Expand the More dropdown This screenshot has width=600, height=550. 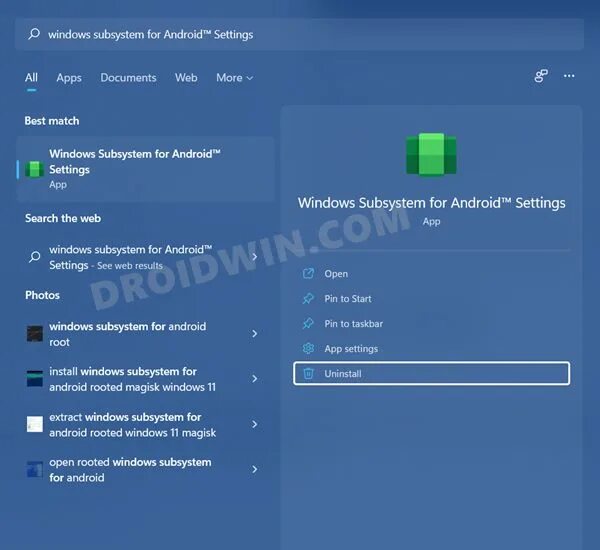pyautogui.click(x=235, y=78)
